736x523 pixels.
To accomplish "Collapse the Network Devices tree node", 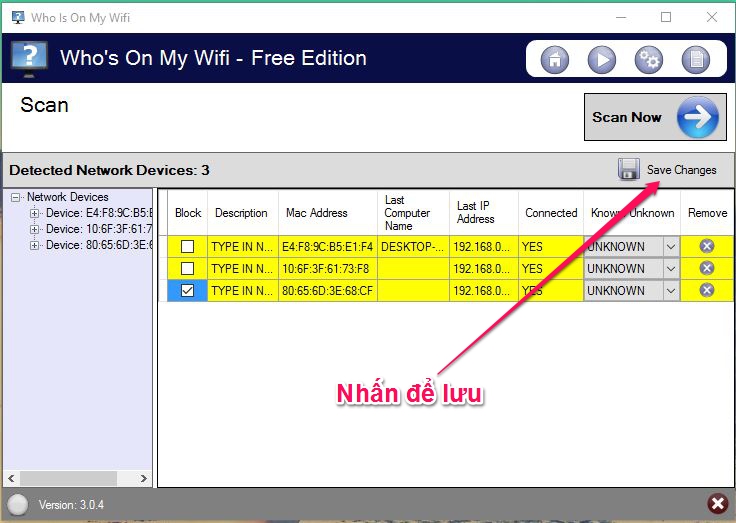I will [x=16, y=197].
